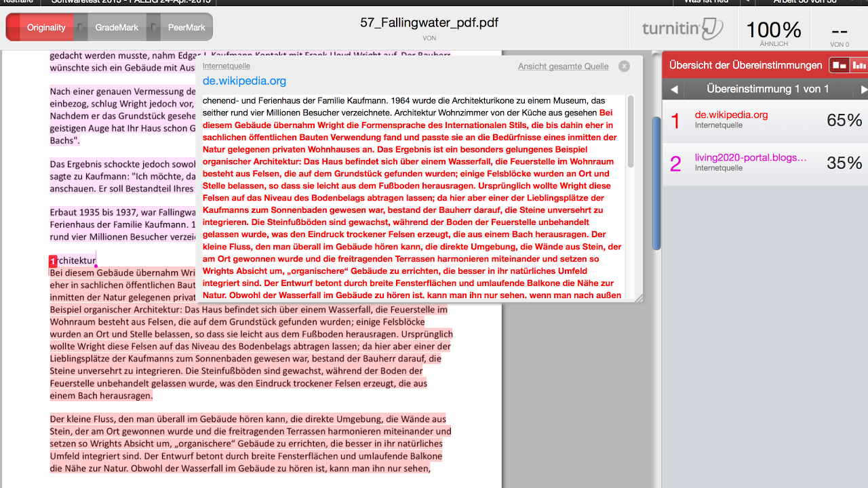Click 'Übereinstimmung 1 von 1' counter

(768, 89)
